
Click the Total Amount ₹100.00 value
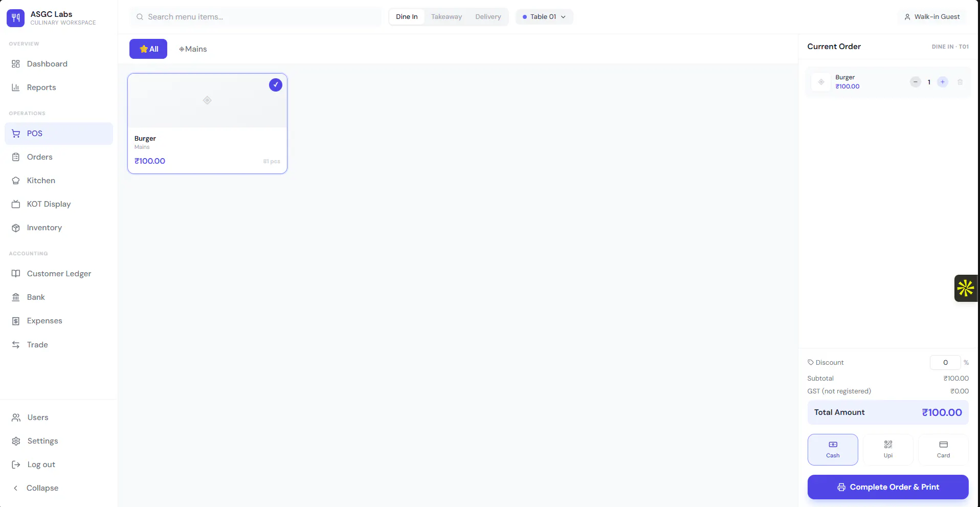tap(942, 412)
